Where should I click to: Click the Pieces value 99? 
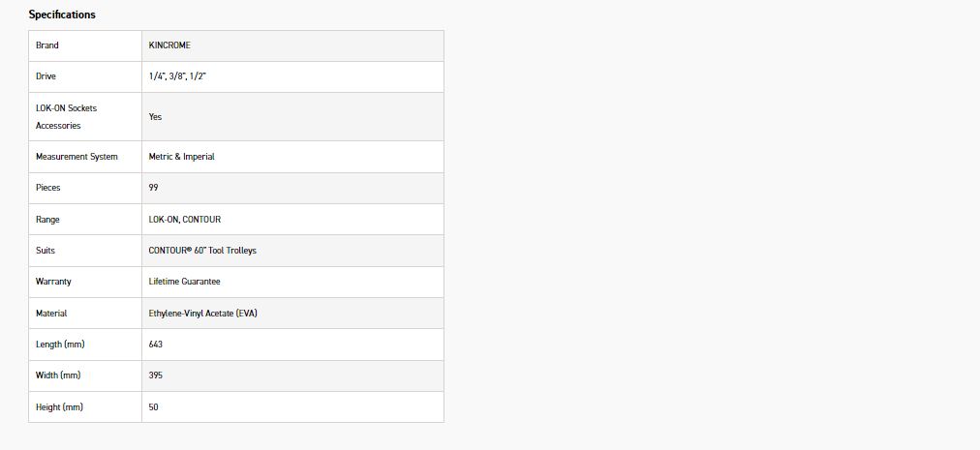coord(154,188)
